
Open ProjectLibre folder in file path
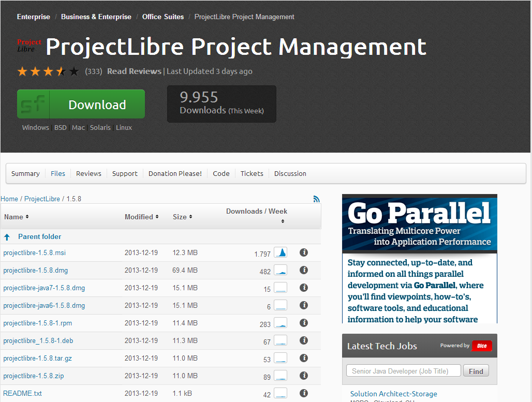tap(42, 199)
